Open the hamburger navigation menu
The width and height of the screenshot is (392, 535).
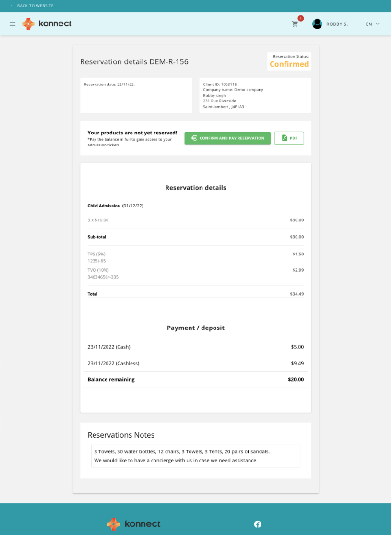12,24
